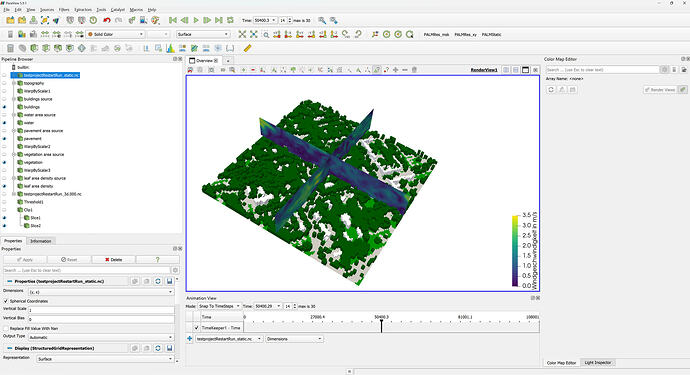The height and width of the screenshot is (375, 690).
Task: Open file using the folder icon
Action: (x=10, y=20)
